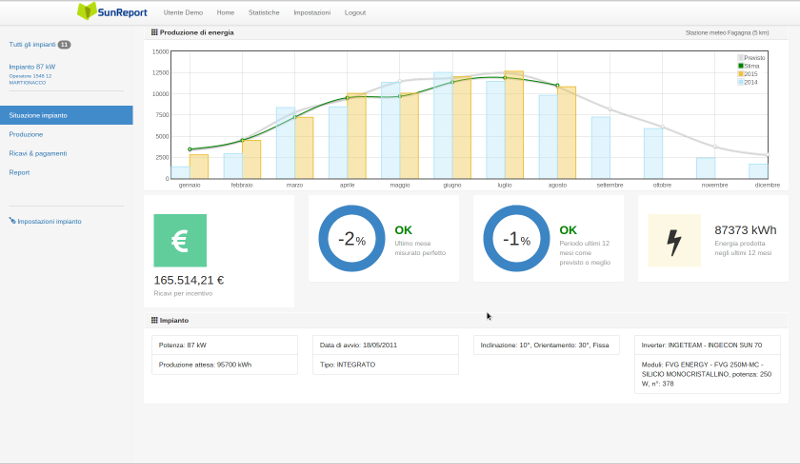The height and width of the screenshot is (464, 800).
Task: Click the gennaio 2015 yellow bar
Action: click(x=199, y=166)
